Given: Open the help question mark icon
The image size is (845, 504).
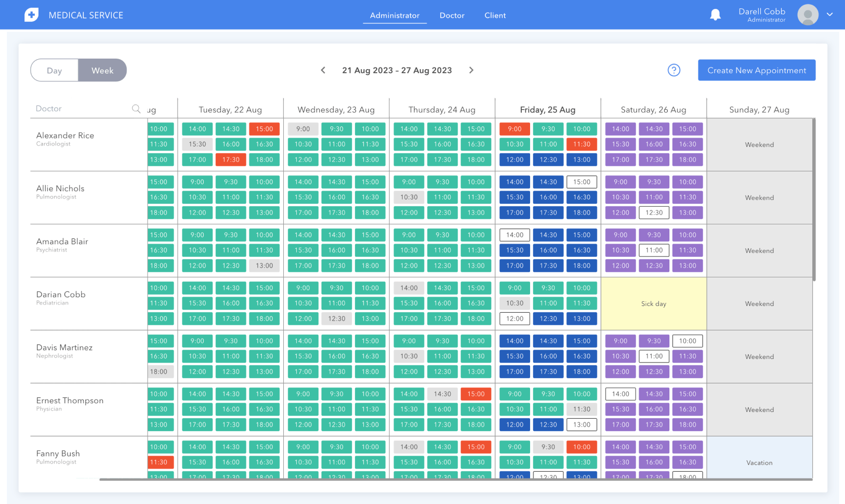Looking at the screenshot, I should (674, 70).
